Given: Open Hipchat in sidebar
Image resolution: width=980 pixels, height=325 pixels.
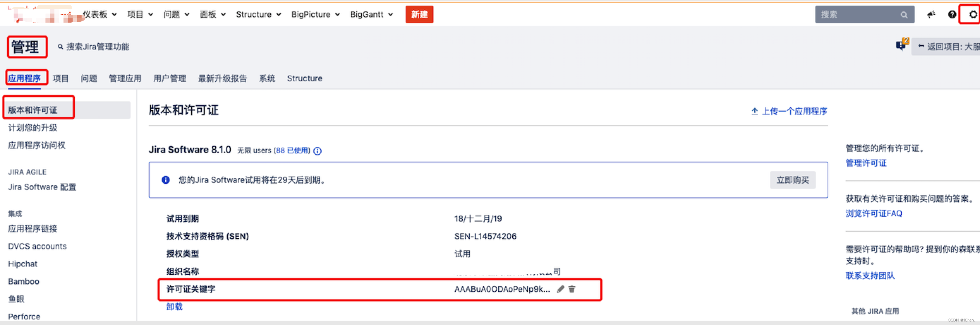Looking at the screenshot, I should coord(23,264).
